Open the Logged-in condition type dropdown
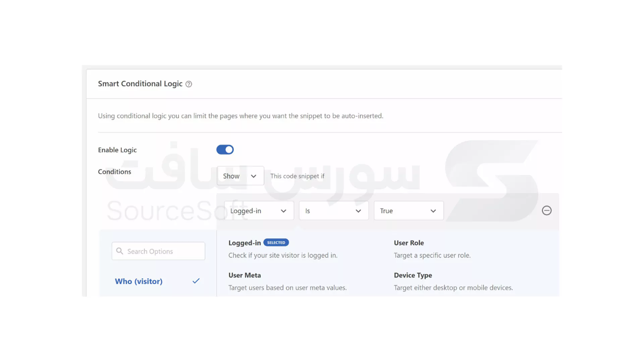The width and height of the screenshot is (644, 362). click(258, 210)
